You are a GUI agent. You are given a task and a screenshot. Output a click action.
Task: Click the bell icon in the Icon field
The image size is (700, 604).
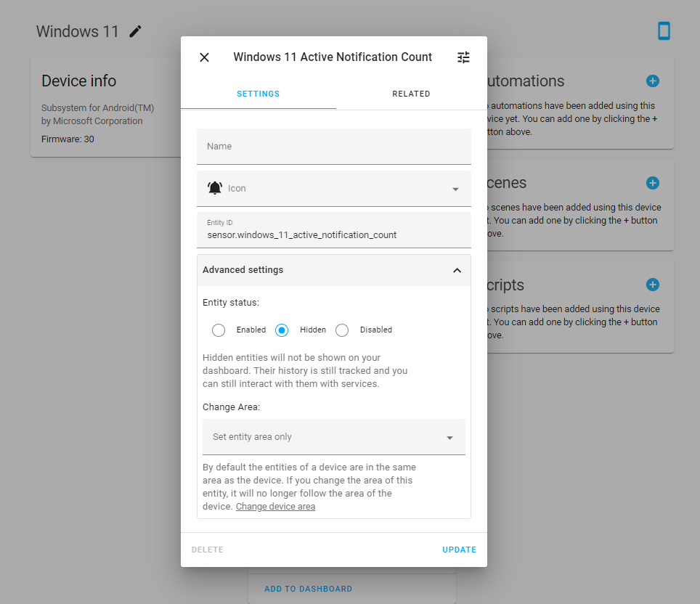click(x=215, y=188)
